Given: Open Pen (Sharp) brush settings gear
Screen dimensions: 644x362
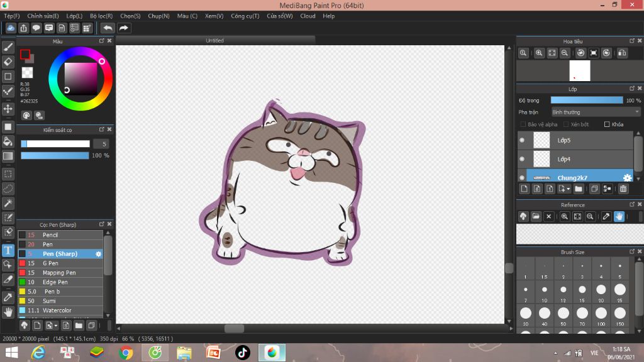Looking at the screenshot, I should [x=98, y=254].
